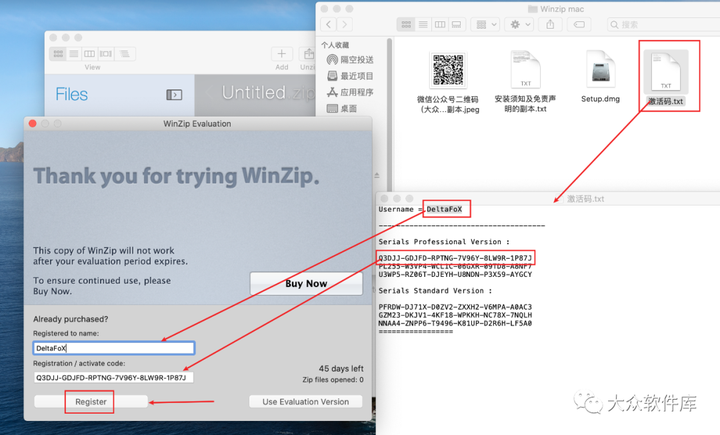
Task: Click the WinZip last toolbar view icon
Action: point(124,54)
